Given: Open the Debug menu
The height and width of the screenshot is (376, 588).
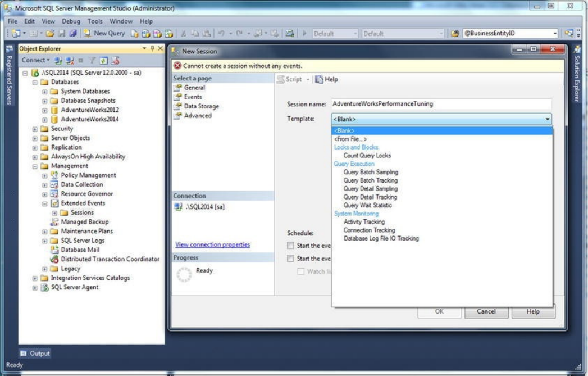Looking at the screenshot, I should click(71, 21).
